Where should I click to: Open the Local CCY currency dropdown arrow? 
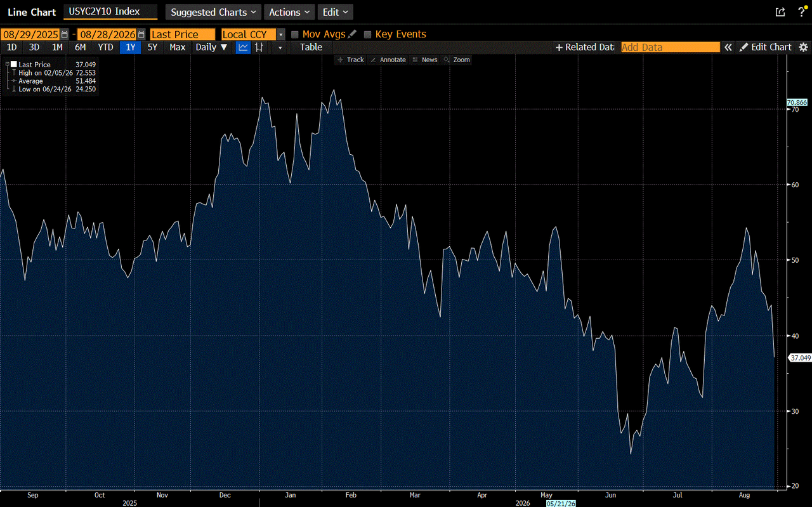(281, 34)
